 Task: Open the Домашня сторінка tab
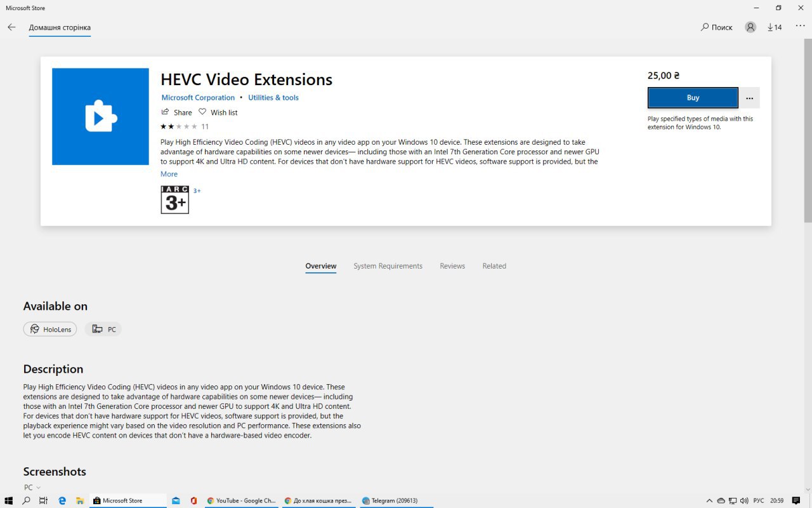(x=60, y=27)
